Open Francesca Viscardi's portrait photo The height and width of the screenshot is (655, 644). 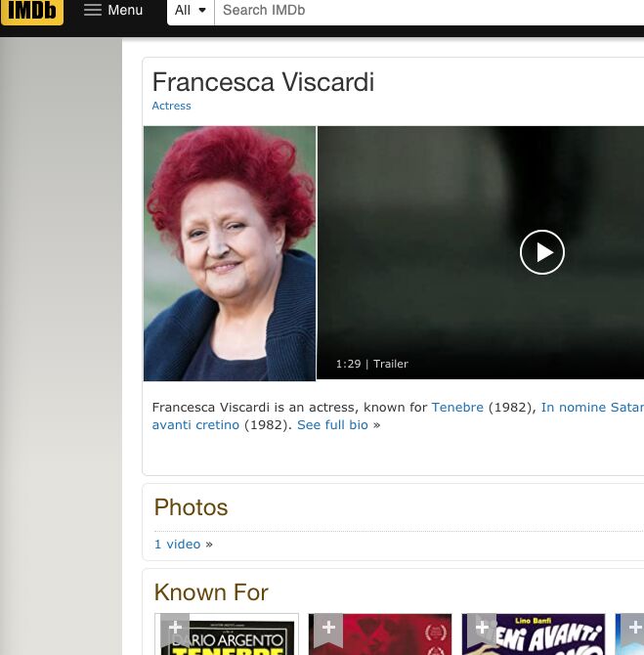click(x=230, y=253)
